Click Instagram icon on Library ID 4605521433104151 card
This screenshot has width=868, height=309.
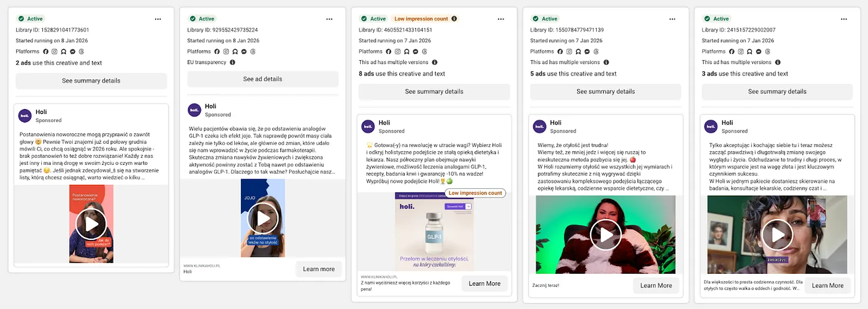[x=398, y=52]
